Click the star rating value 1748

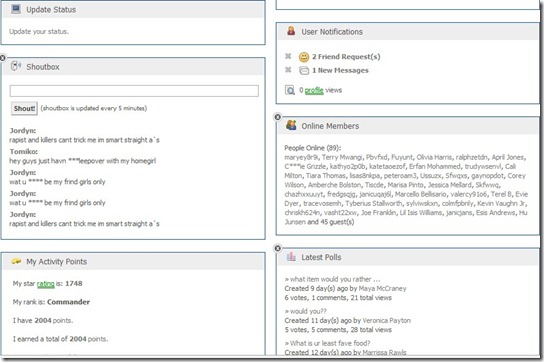coord(74,284)
